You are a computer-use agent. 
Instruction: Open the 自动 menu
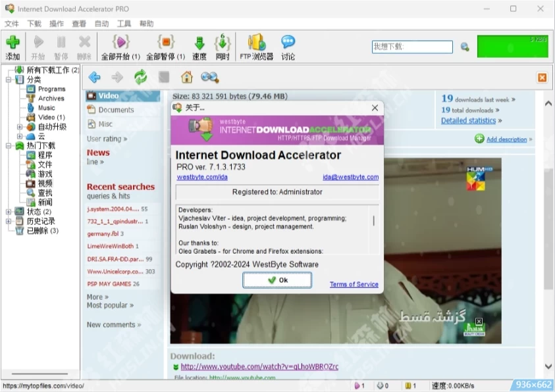(101, 24)
